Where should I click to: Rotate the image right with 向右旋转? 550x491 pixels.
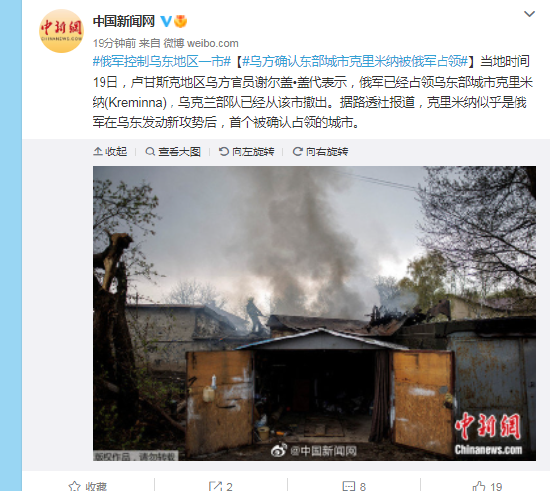pos(320,152)
